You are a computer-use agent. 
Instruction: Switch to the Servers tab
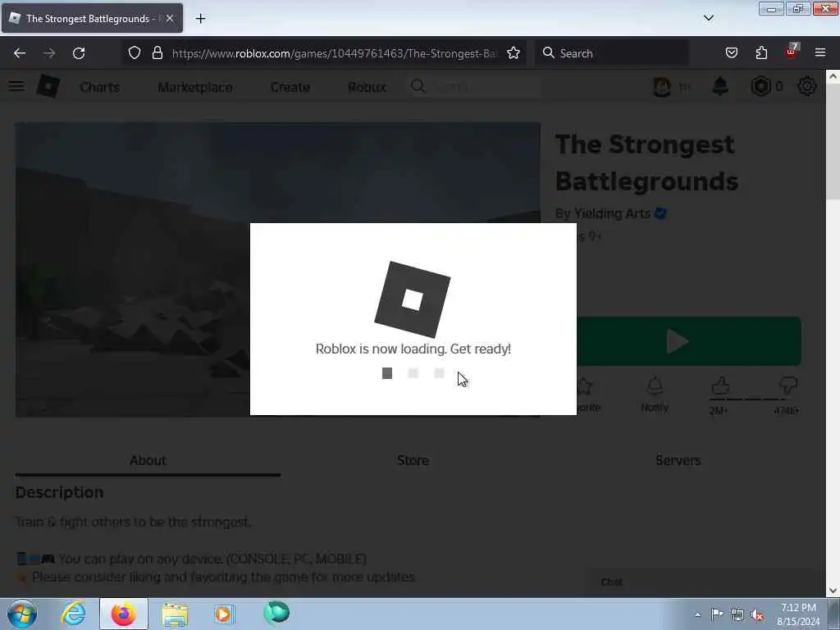[678, 460]
